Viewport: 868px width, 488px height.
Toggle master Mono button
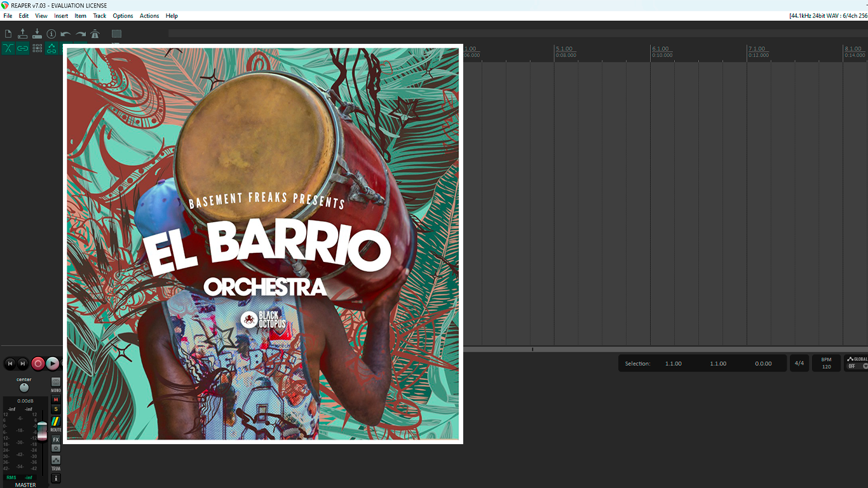(x=56, y=382)
